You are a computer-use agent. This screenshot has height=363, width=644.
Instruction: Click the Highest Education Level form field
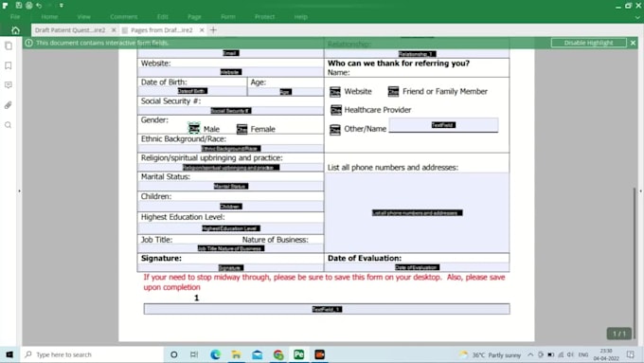pos(230,228)
